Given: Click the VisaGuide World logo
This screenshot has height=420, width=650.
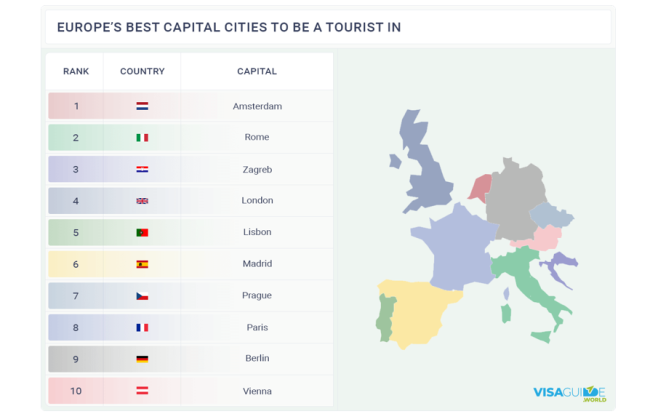Looking at the screenshot, I should click(569, 393).
